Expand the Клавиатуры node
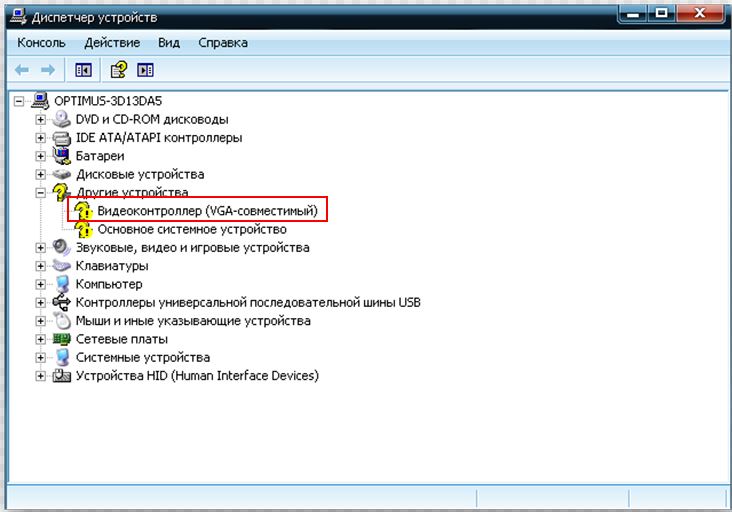This screenshot has height=512, width=732. point(41,266)
